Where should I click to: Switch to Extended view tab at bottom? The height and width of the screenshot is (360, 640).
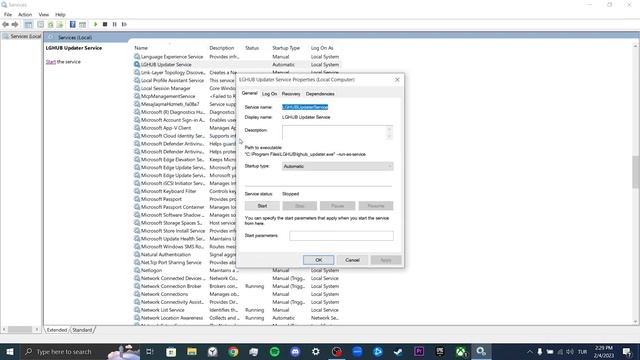coord(57,330)
